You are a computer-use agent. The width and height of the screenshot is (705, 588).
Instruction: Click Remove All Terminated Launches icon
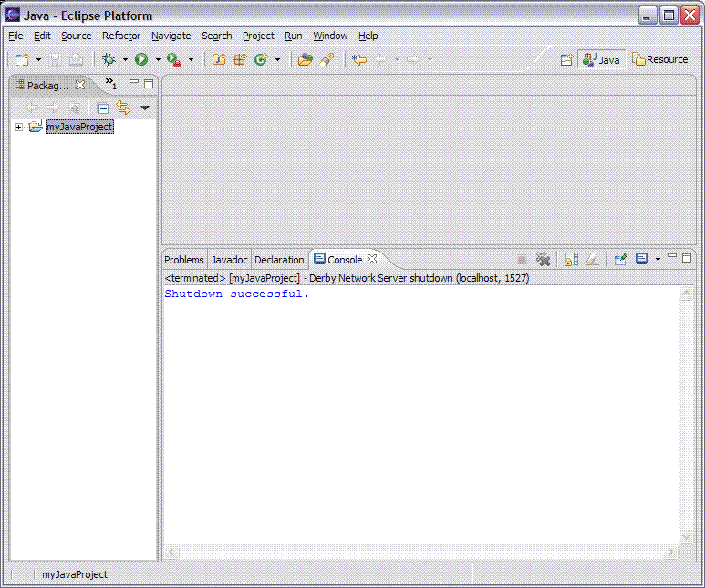pyautogui.click(x=544, y=260)
